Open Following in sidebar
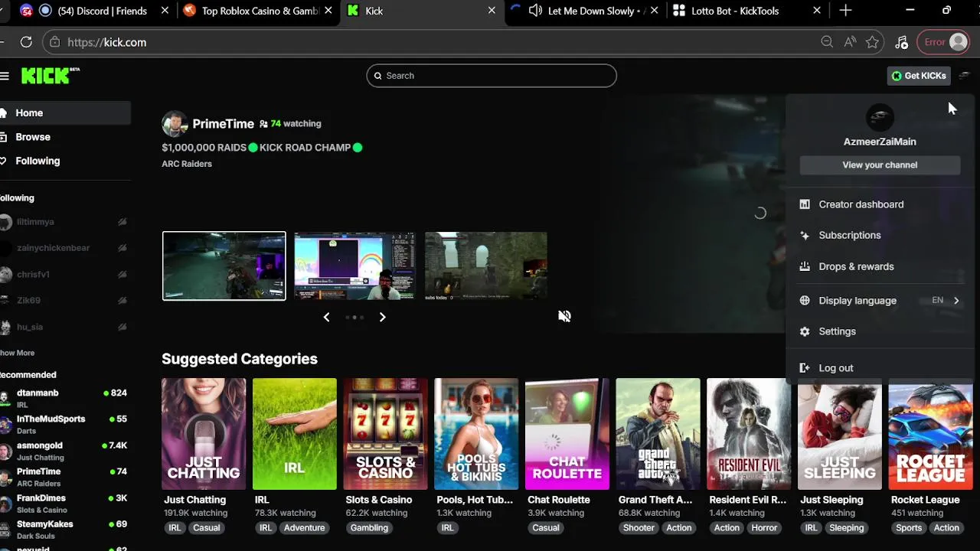Image resolution: width=980 pixels, height=551 pixels. (x=65, y=161)
